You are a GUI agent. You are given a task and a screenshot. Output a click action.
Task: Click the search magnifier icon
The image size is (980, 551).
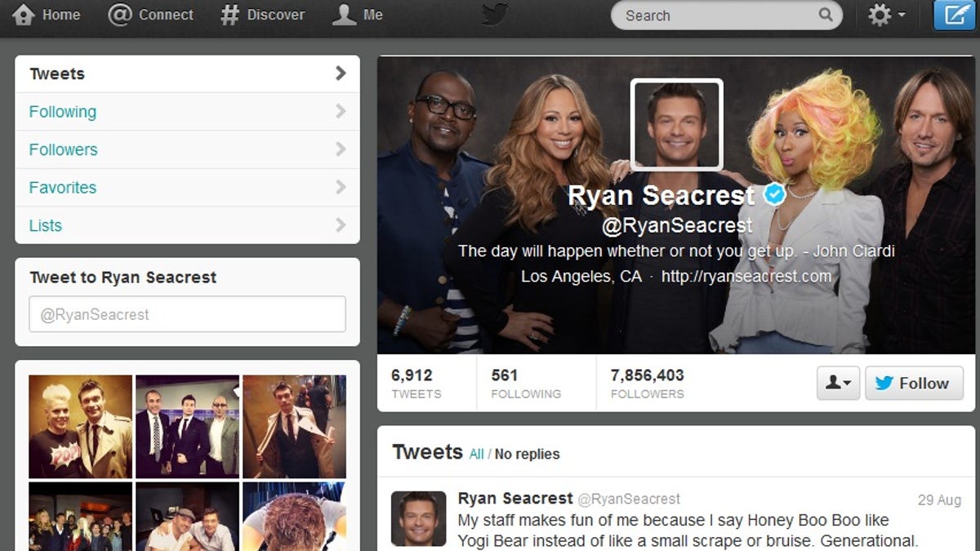(826, 15)
